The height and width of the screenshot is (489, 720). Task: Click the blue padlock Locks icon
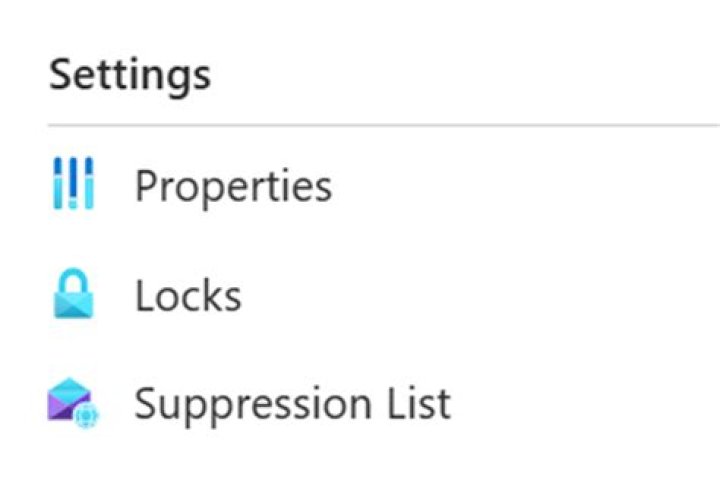(x=72, y=296)
